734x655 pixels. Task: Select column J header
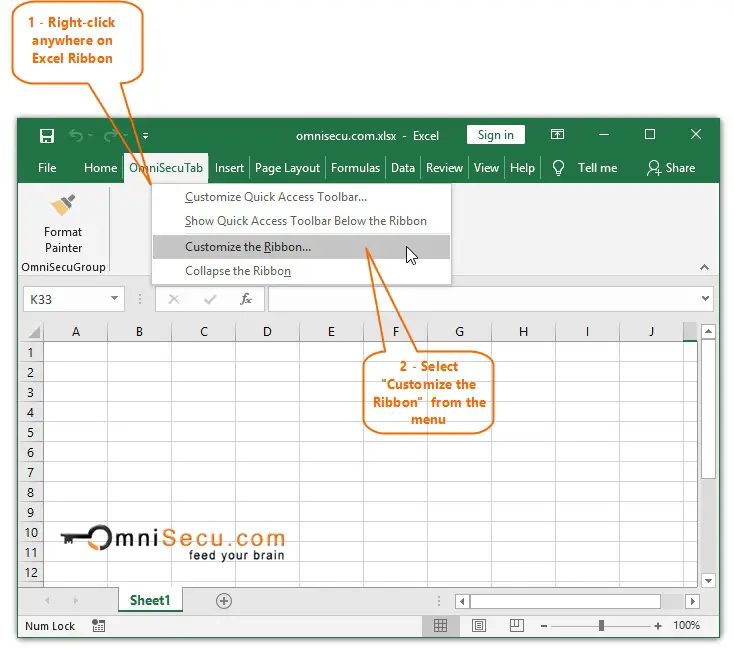click(651, 331)
